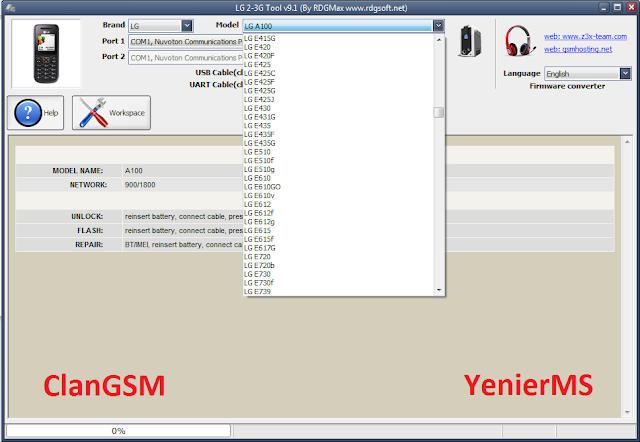640x442 pixels.
Task: Open the Language dropdown arrow
Action: coord(625,73)
